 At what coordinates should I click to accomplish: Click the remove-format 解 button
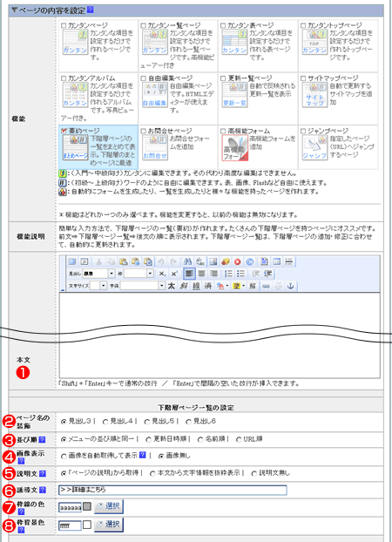[x=253, y=286]
